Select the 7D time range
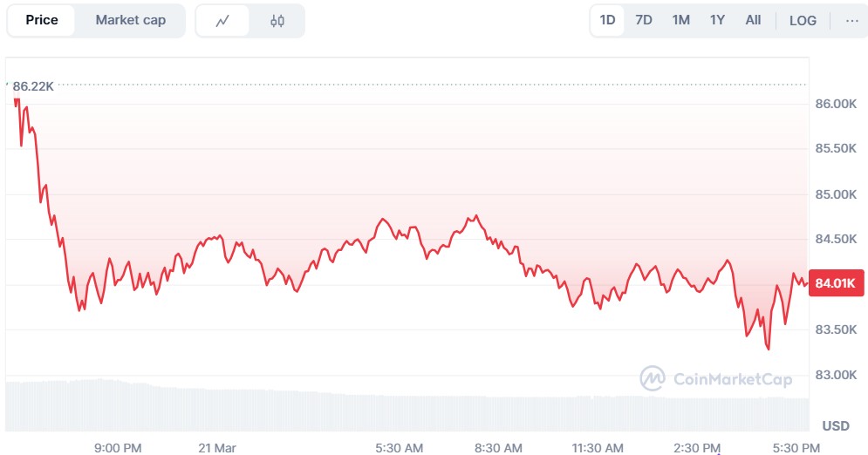 coord(644,20)
